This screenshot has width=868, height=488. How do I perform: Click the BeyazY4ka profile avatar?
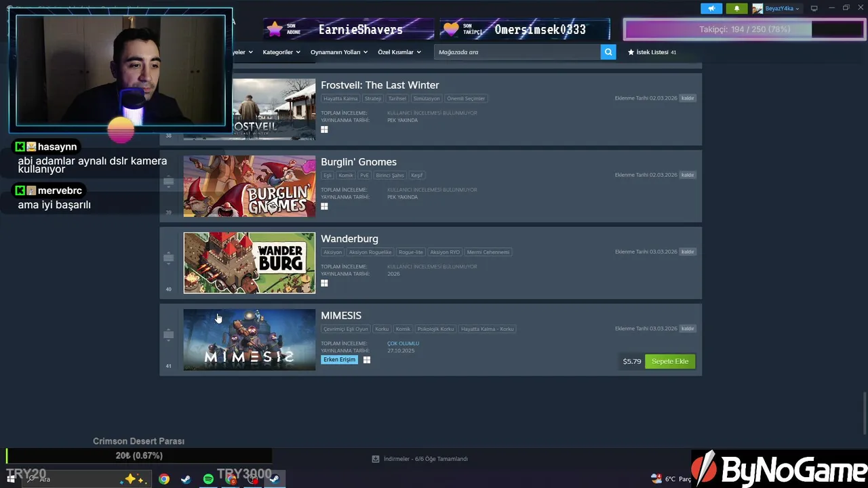pos(757,8)
